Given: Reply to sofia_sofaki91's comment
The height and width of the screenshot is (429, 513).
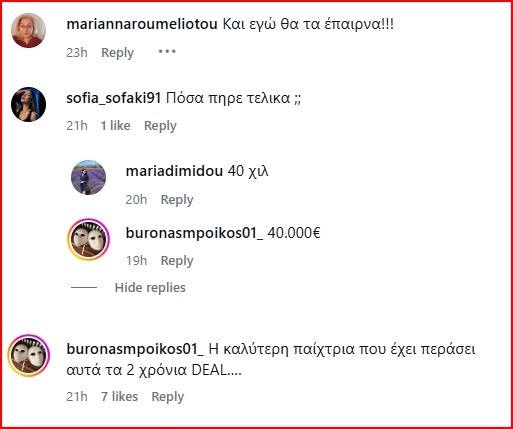Looking at the screenshot, I should click(160, 126).
